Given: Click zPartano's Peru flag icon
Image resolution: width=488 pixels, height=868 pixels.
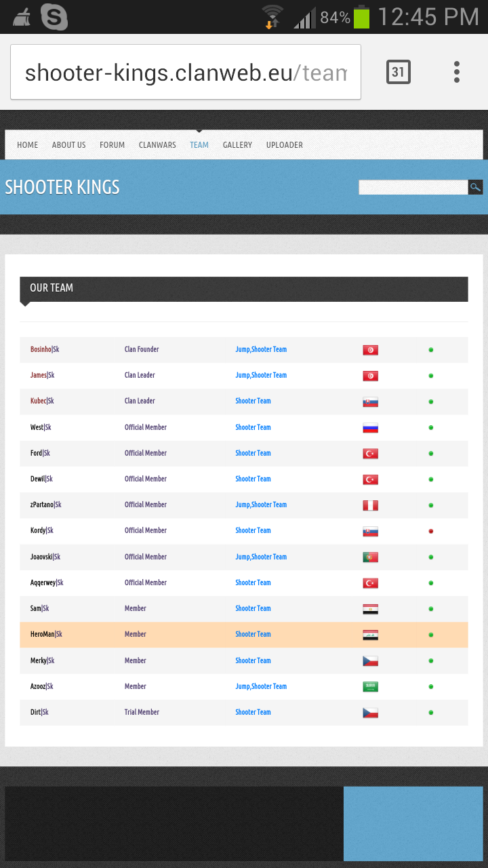Looking at the screenshot, I should pos(370,505).
